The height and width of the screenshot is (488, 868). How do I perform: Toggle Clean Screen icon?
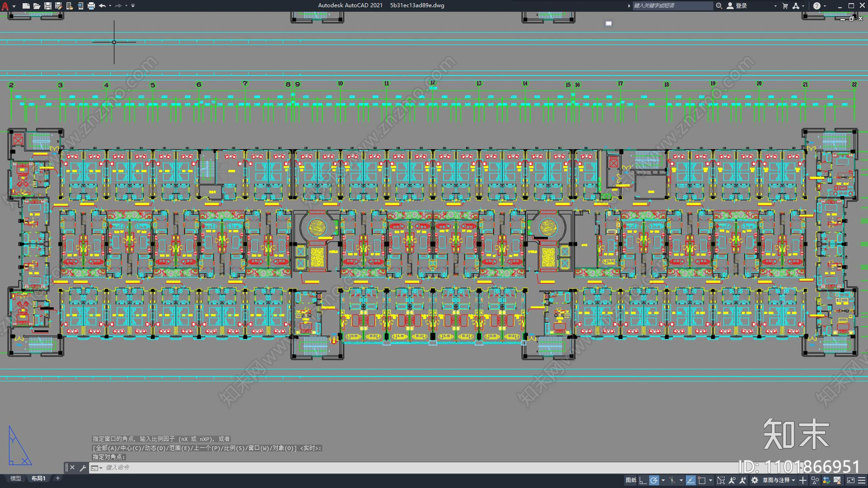[x=851, y=480]
